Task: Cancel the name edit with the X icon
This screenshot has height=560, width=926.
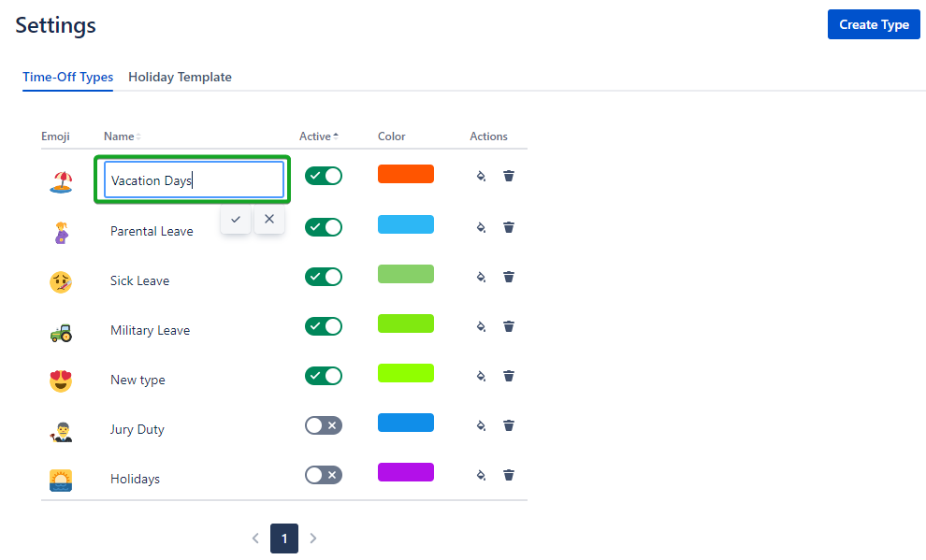Action: coord(269,220)
